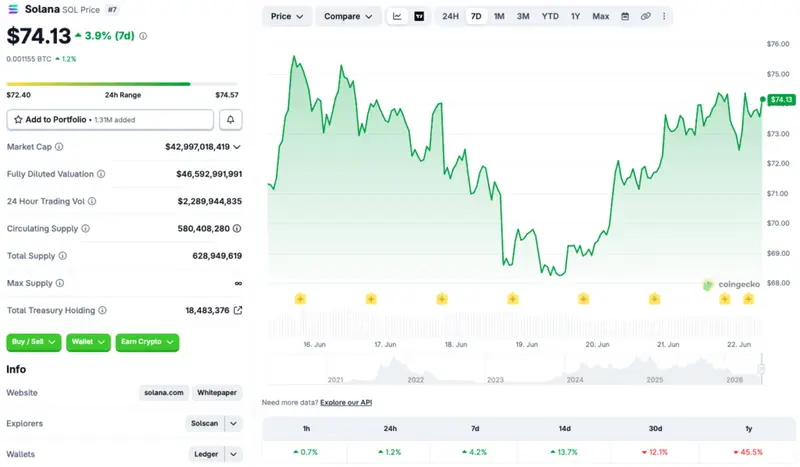Click the 30d 12.1% performance value
The height and width of the screenshot is (467, 800).
(x=655, y=452)
